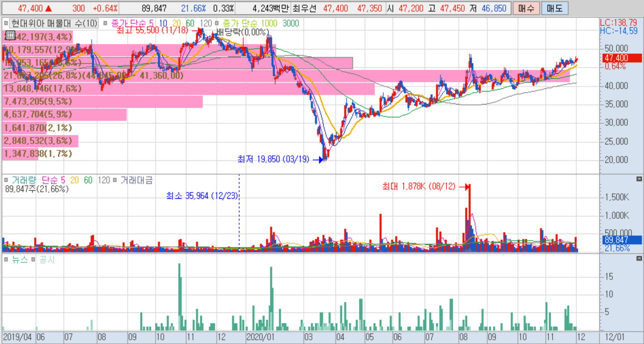Click the 1,641,870(2.1%) volume profile row
The width and height of the screenshot is (644, 344).
(x=38, y=128)
